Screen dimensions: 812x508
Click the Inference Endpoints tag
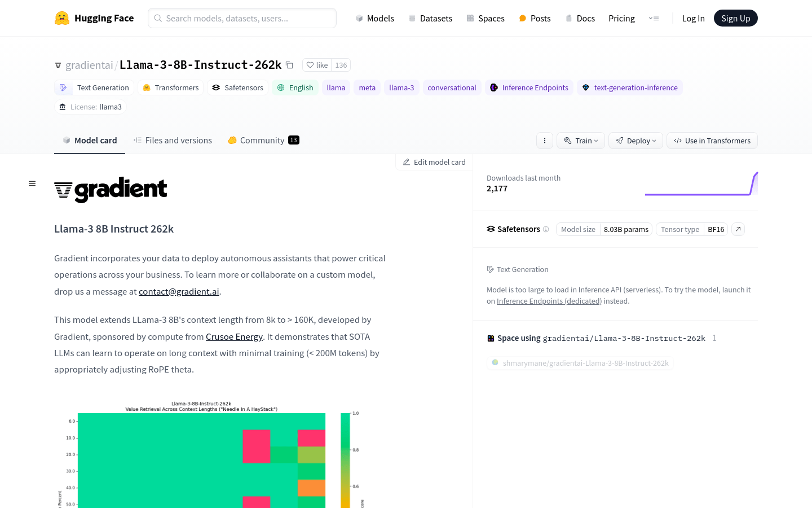click(529, 87)
